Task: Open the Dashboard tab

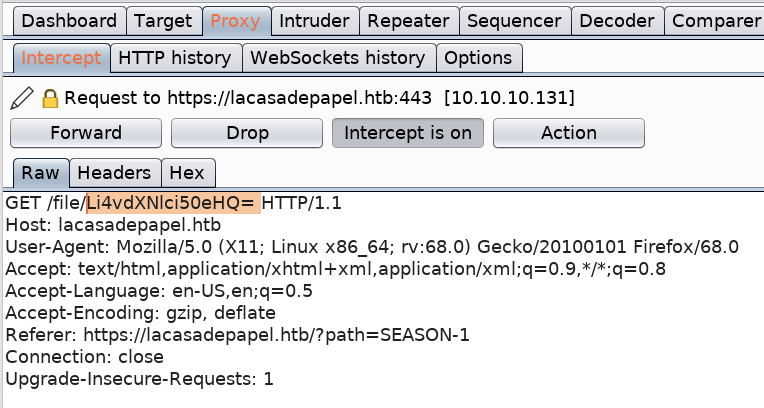Action: (x=70, y=20)
